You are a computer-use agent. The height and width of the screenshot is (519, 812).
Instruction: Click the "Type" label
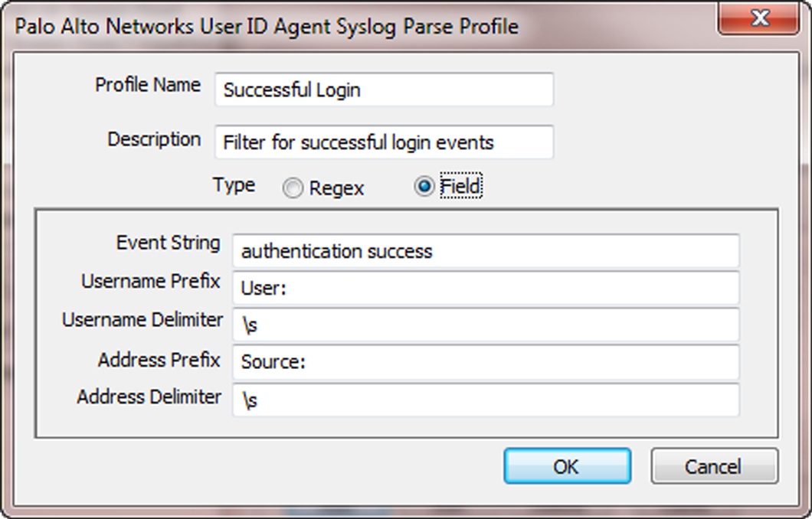[x=234, y=185]
